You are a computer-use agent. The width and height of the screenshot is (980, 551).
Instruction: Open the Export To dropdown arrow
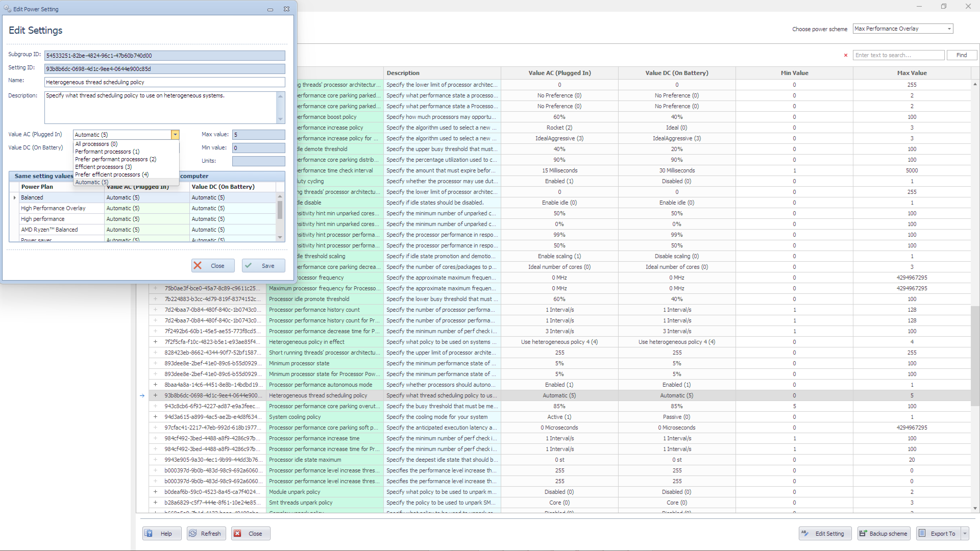(x=965, y=533)
